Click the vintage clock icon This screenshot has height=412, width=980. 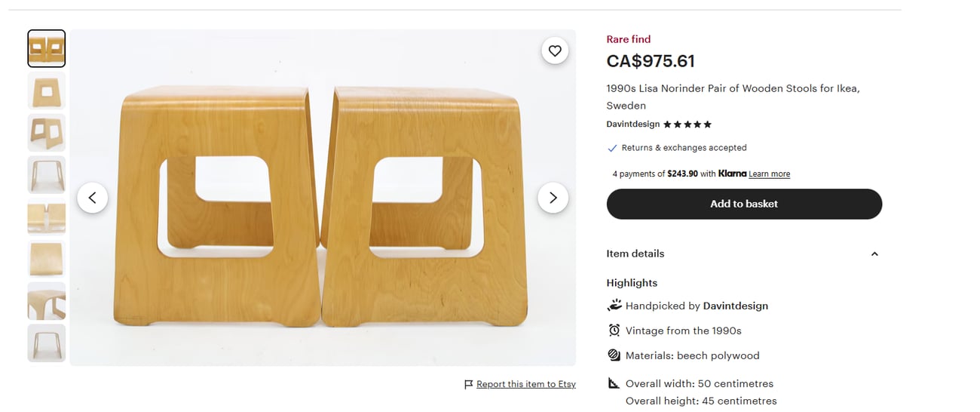click(614, 331)
